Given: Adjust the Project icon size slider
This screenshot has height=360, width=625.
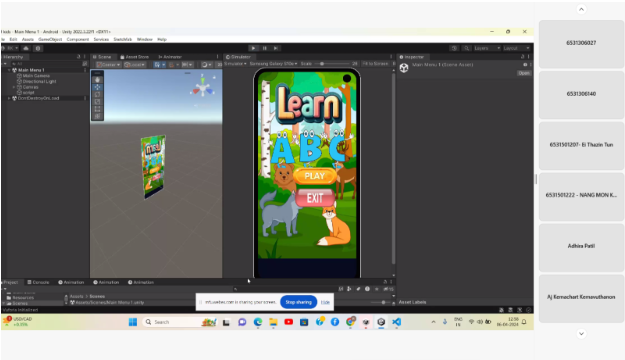Looking at the screenshot, I should 381,303.
